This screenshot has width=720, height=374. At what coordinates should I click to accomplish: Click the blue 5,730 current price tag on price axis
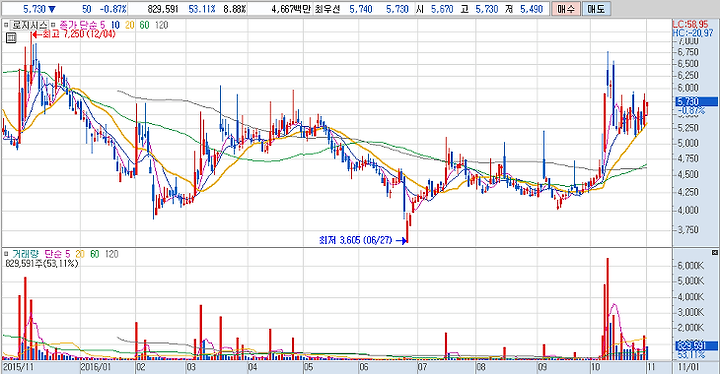point(696,102)
